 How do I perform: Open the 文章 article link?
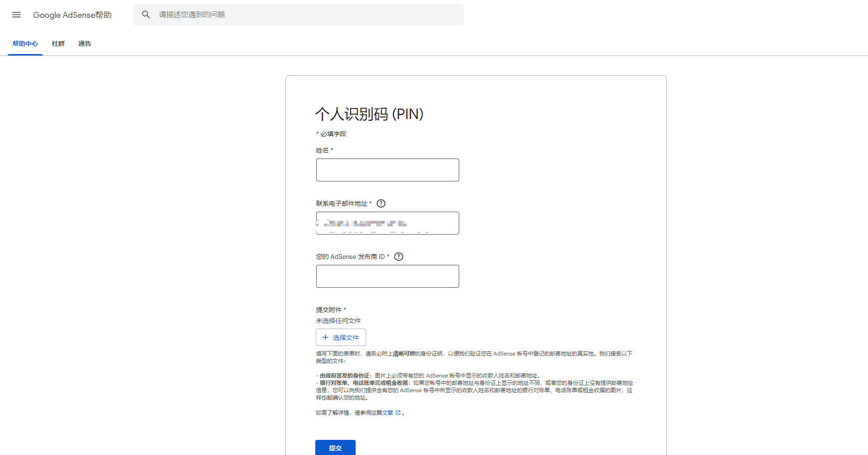tap(388, 413)
